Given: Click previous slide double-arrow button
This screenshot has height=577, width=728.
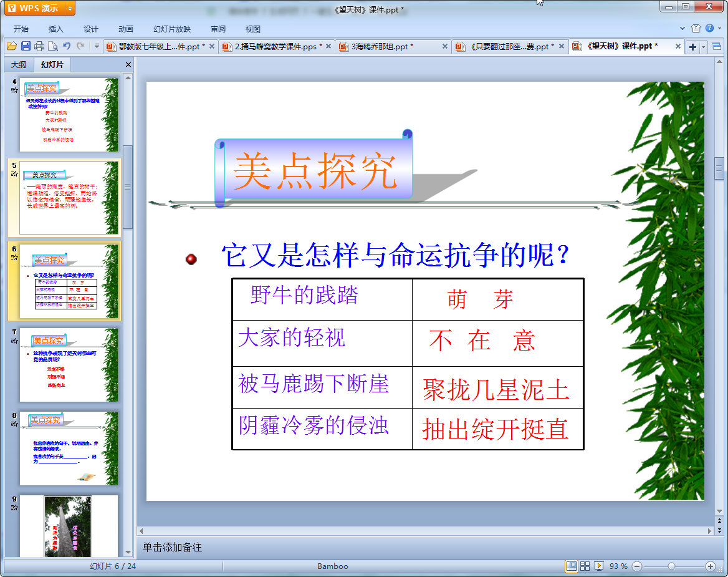Looking at the screenshot, I should pyautogui.click(x=720, y=521).
